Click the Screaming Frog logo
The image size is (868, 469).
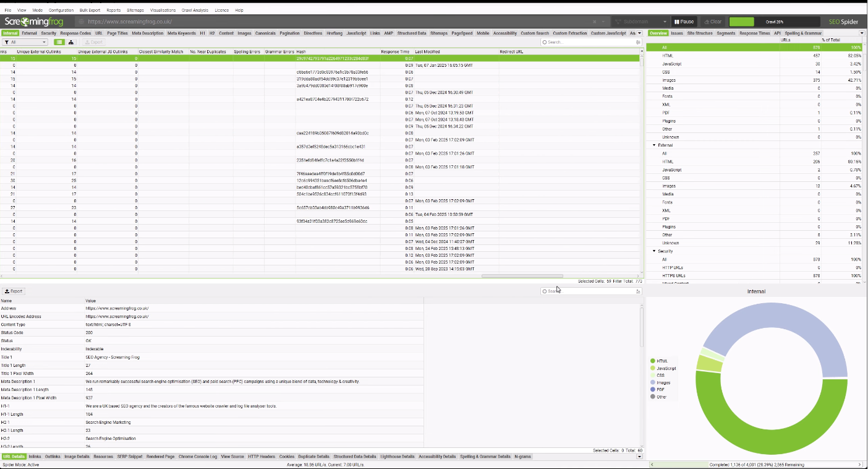[34, 22]
